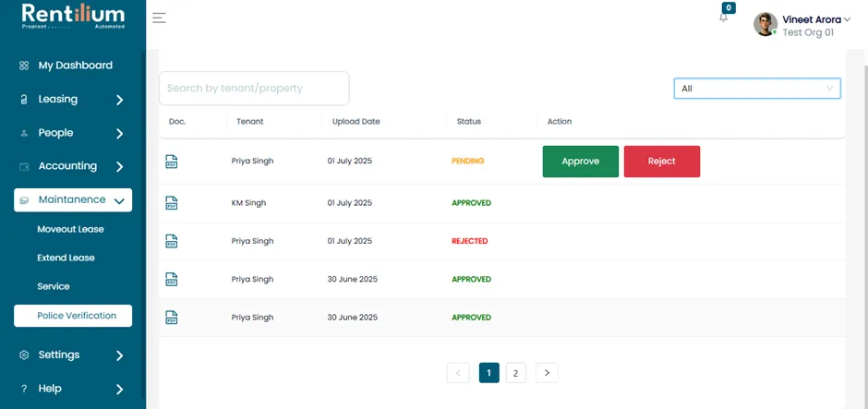The height and width of the screenshot is (409, 868).
Task: Click the My Dashboard grid icon
Action: click(x=24, y=66)
